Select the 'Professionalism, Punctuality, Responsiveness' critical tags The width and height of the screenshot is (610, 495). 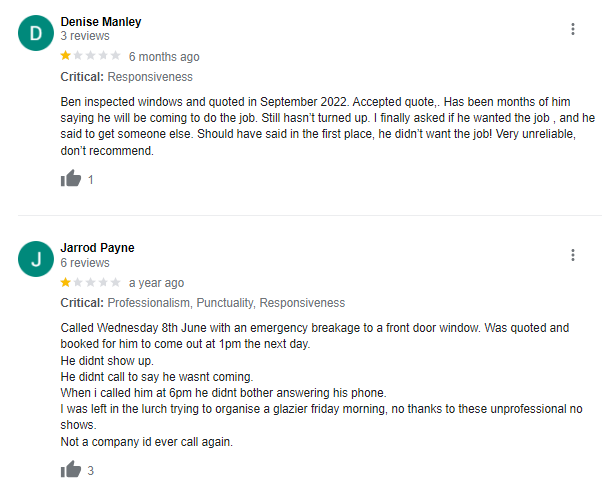(x=226, y=303)
